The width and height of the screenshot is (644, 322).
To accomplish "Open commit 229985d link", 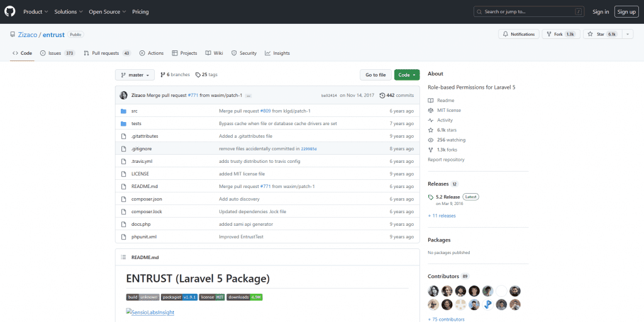I will [x=309, y=149].
